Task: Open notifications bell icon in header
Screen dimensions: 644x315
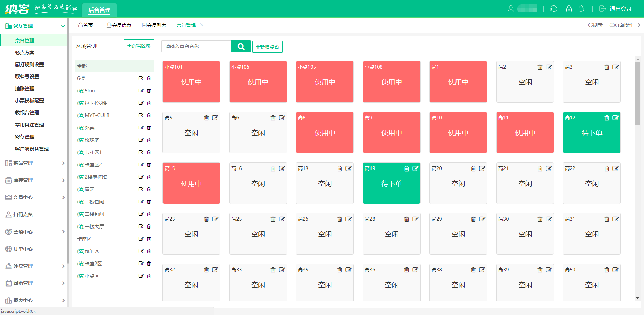Action: pos(581,9)
